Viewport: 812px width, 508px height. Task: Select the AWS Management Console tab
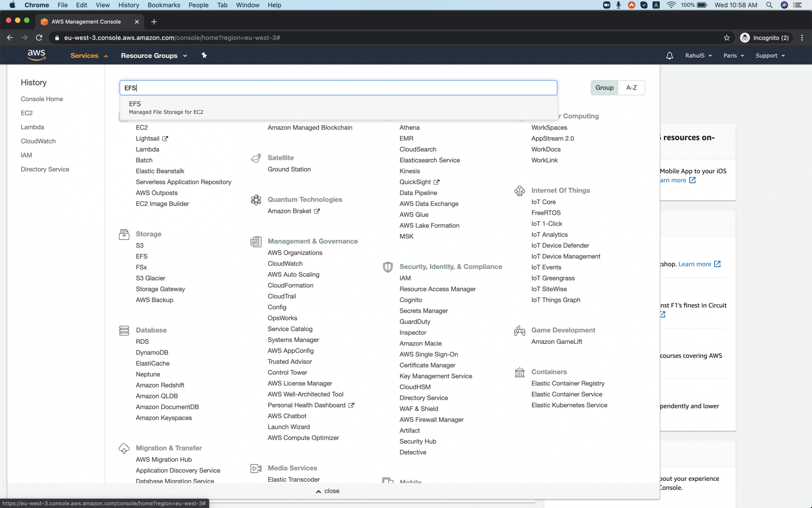coord(85,22)
